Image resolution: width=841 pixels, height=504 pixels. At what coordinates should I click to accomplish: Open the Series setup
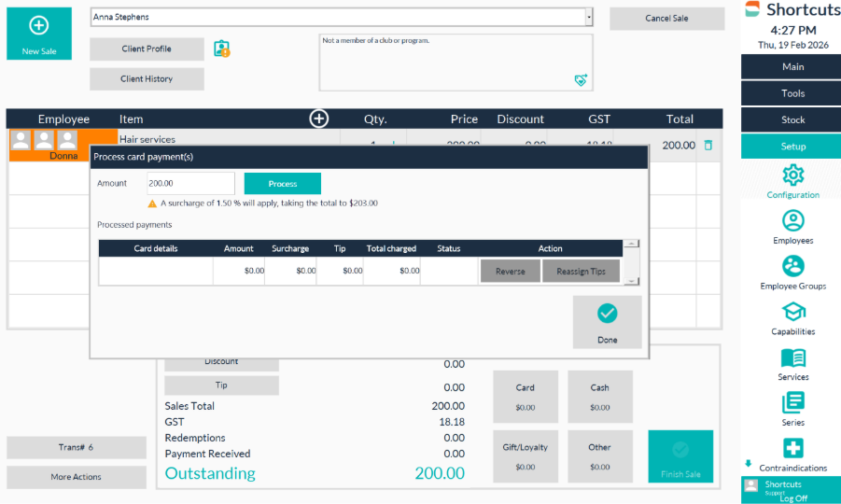(792, 410)
